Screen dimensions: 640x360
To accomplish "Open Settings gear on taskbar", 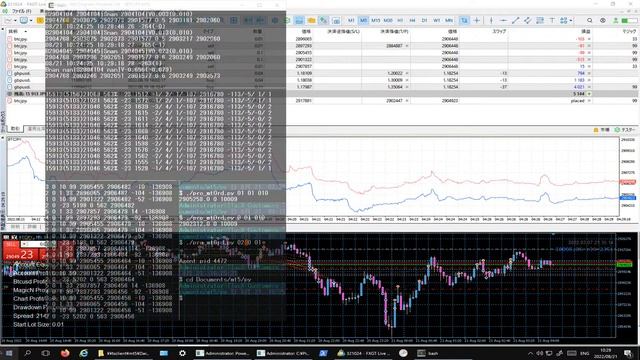I will coord(182,353).
